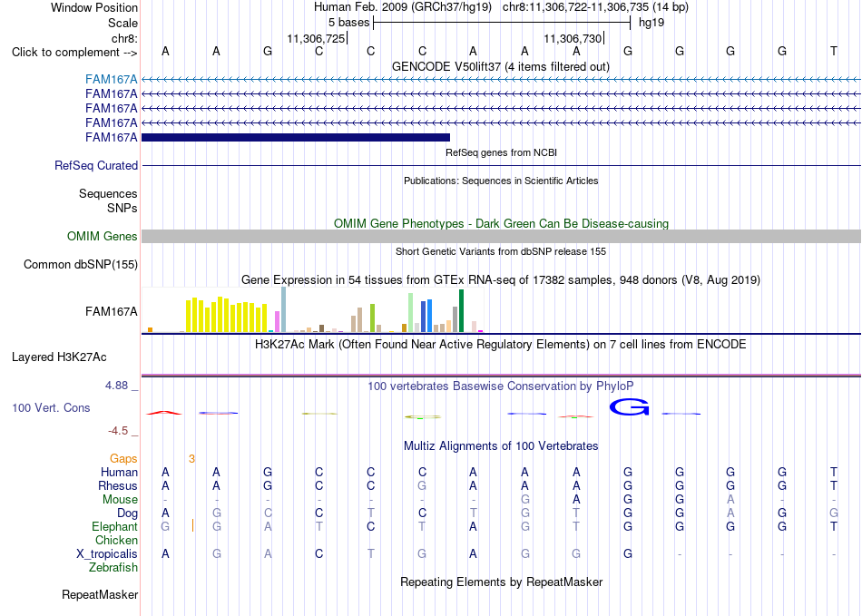The width and height of the screenshot is (862, 616).
Task: Click the Common dbSNP(155) track label
Action: pyautogui.click(x=81, y=264)
